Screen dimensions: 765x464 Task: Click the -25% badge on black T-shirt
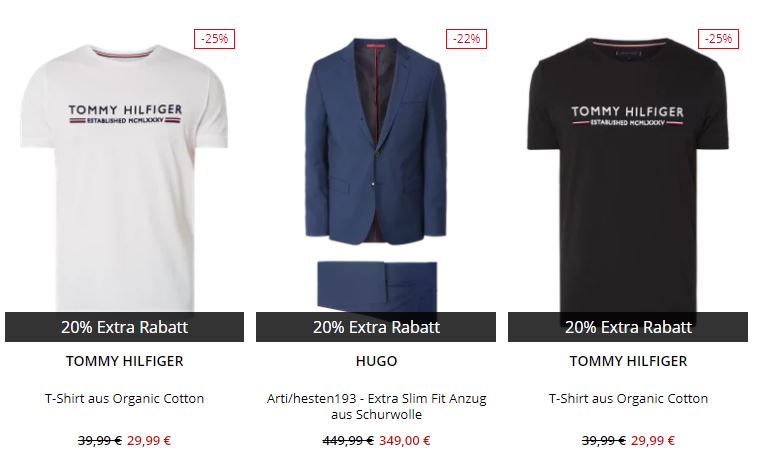click(718, 39)
